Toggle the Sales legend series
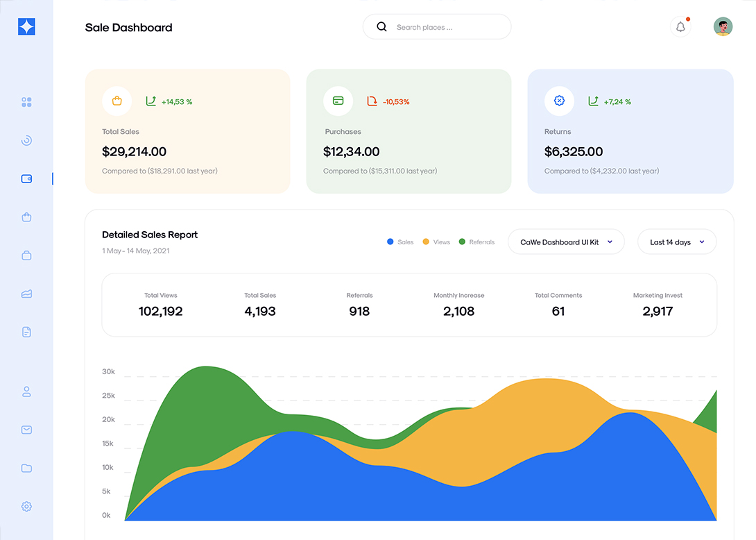 (400, 242)
